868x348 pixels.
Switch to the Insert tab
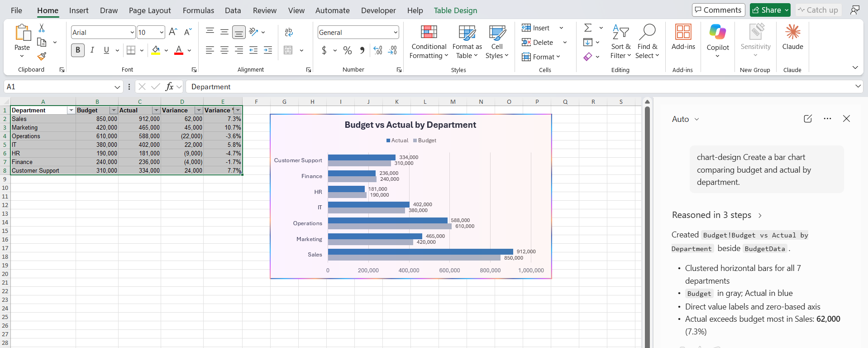pos(79,10)
